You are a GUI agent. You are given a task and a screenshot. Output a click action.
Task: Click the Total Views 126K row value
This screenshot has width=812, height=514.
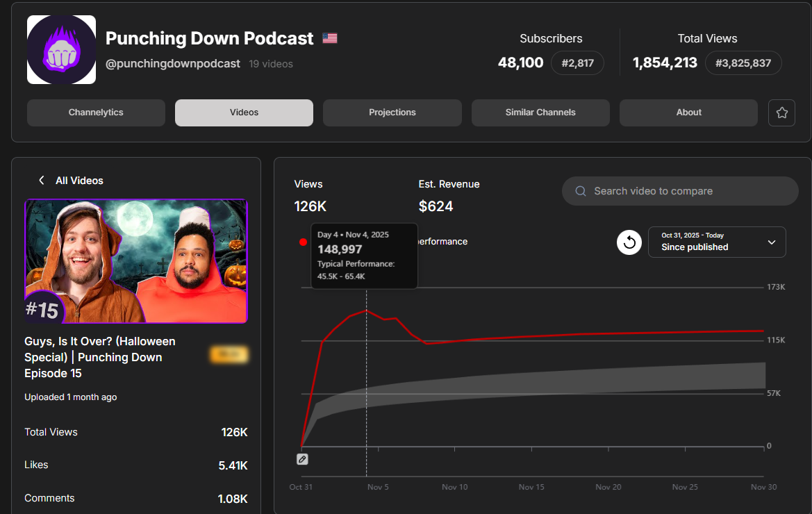coord(234,432)
